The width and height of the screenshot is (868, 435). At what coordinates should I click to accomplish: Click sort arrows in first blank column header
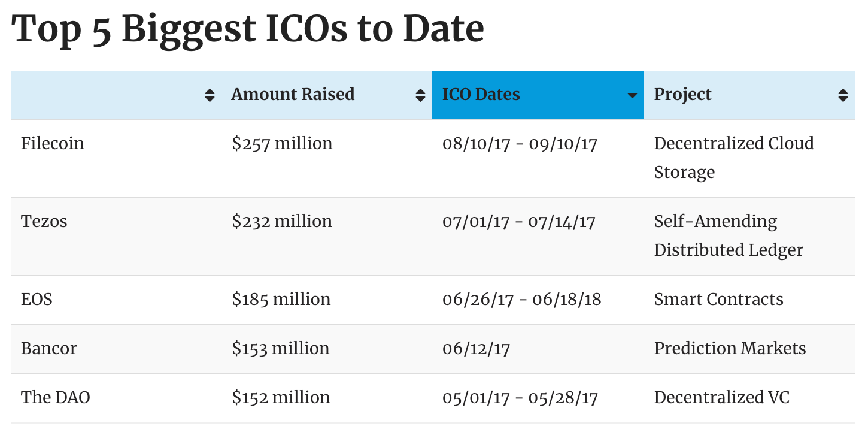pos(210,95)
